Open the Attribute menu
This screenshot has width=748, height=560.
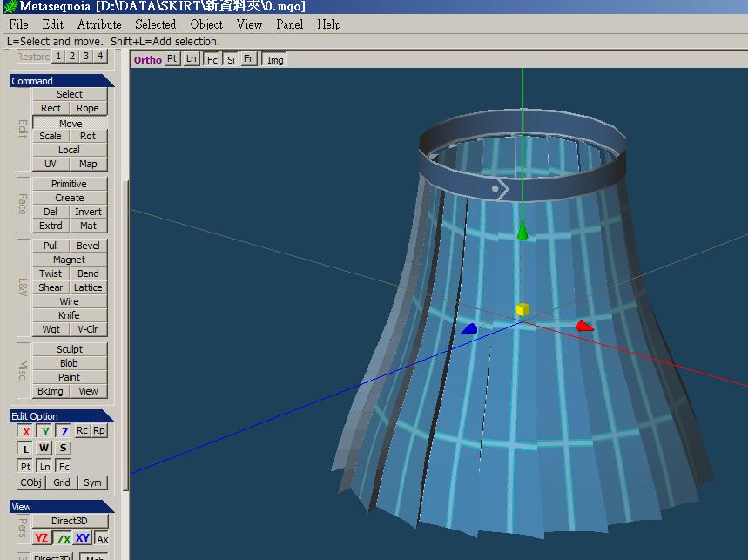click(99, 24)
